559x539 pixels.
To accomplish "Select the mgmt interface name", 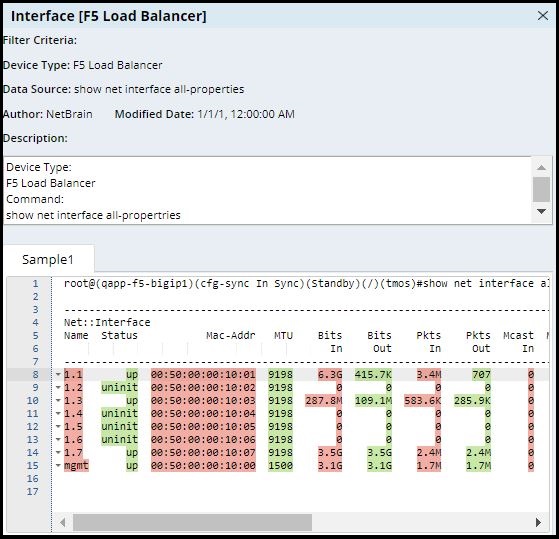I will [x=76, y=466].
